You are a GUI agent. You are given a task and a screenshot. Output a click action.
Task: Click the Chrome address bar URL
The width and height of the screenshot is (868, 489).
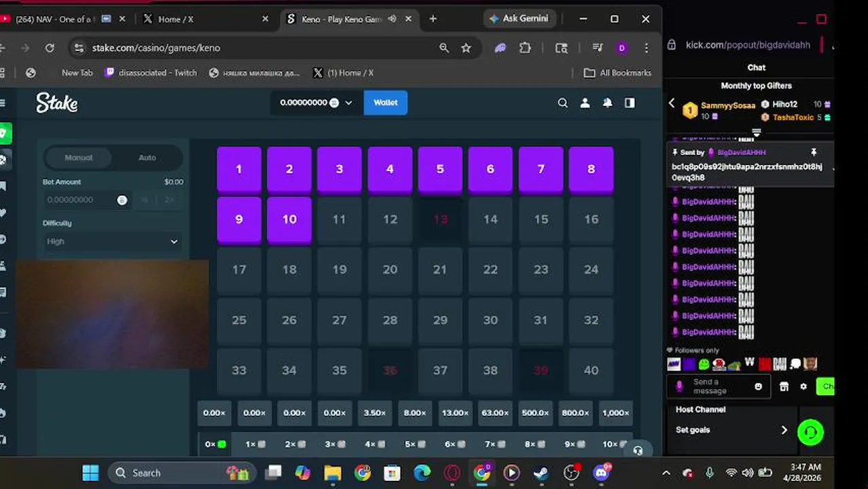pyautogui.click(x=156, y=48)
